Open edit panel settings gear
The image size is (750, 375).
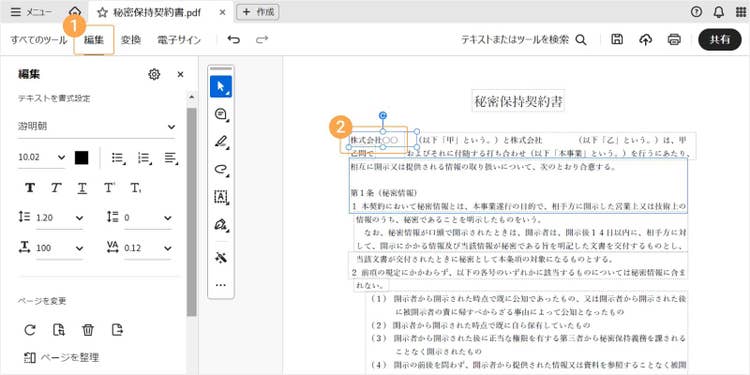tap(154, 74)
